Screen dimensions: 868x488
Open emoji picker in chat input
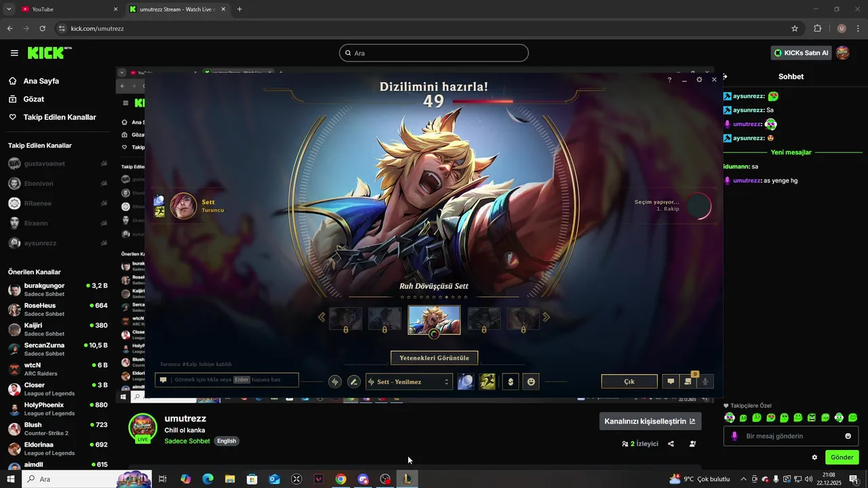click(x=848, y=436)
